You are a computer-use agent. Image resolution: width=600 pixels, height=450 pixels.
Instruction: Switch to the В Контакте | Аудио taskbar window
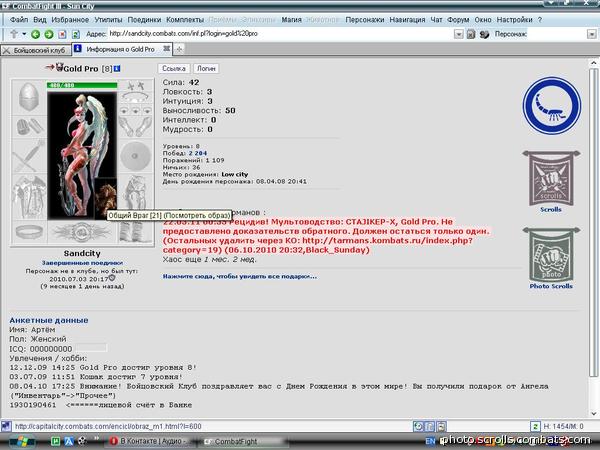tap(152, 441)
